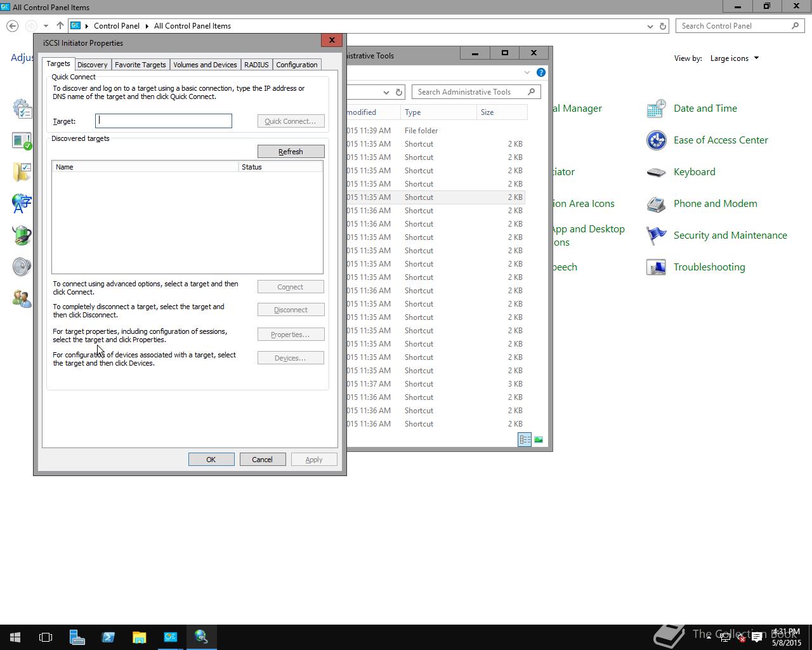Select the 3 KB Shortcut row
812x650 pixels.
pyautogui.click(x=436, y=384)
